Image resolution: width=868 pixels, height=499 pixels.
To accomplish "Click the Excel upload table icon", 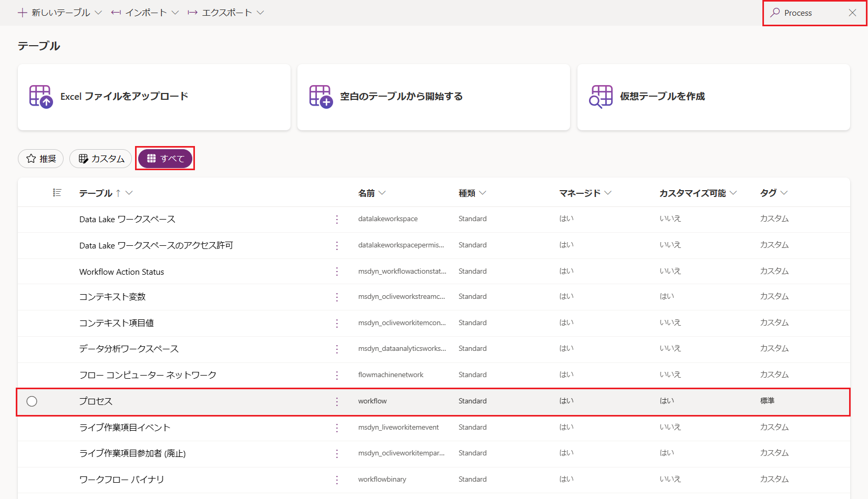I will pyautogui.click(x=41, y=97).
